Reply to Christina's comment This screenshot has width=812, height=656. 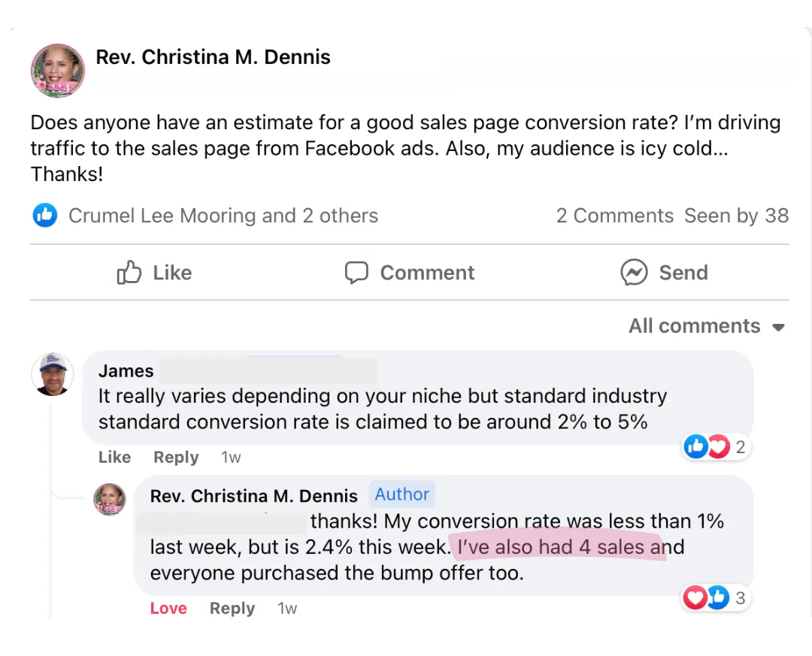point(232,608)
